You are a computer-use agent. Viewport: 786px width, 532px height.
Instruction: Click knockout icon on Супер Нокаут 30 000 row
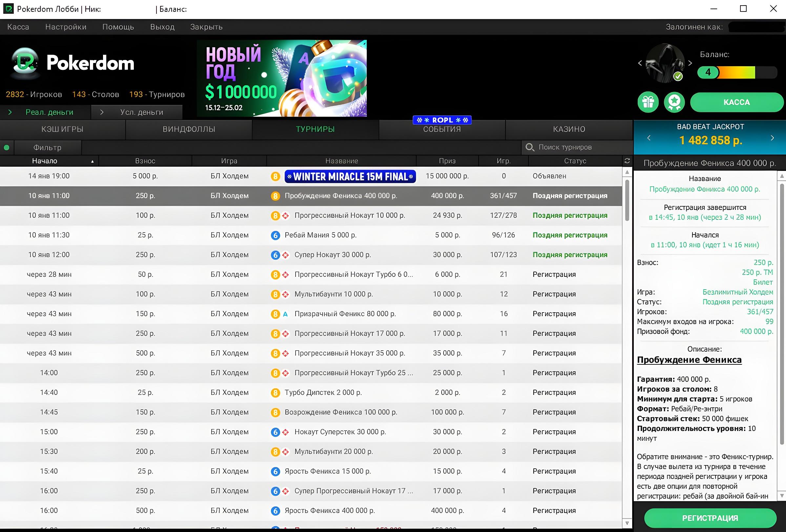285,255
